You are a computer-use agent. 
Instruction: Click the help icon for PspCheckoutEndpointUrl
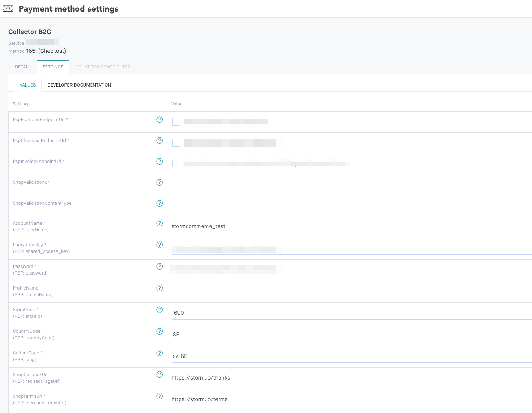tap(159, 141)
